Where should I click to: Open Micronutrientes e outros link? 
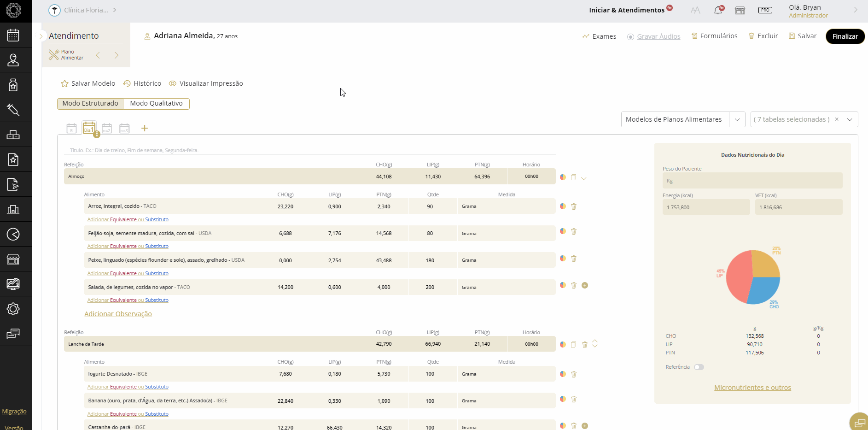(x=752, y=388)
